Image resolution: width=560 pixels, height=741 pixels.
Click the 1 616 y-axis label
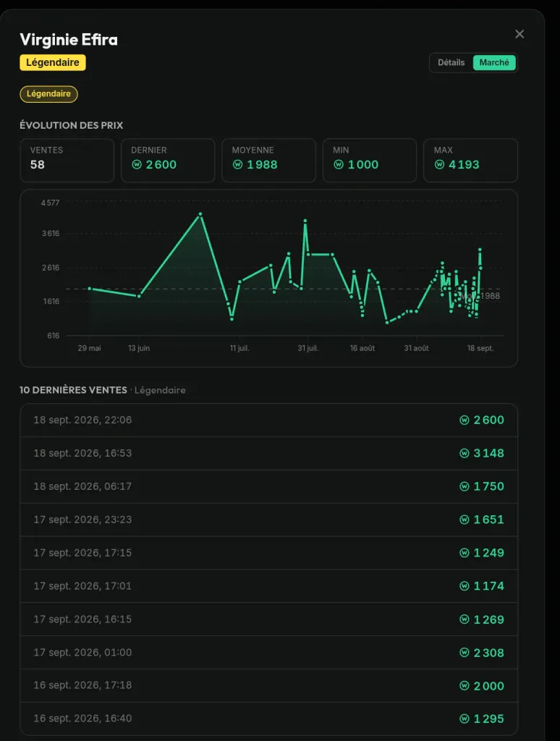click(x=51, y=302)
